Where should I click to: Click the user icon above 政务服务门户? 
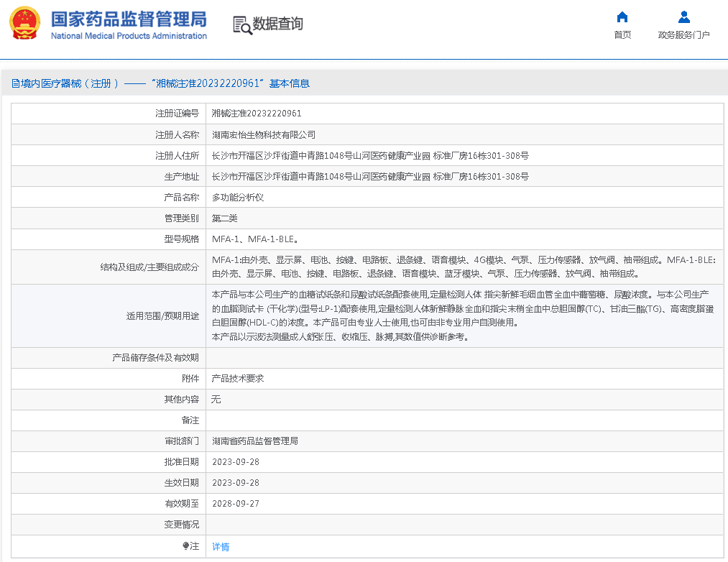pyautogui.click(x=683, y=17)
